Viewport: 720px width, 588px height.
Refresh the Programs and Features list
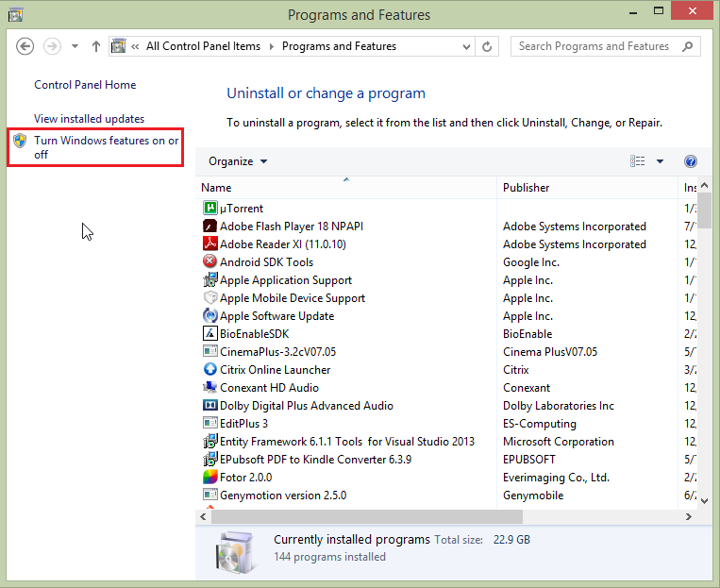click(x=487, y=46)
